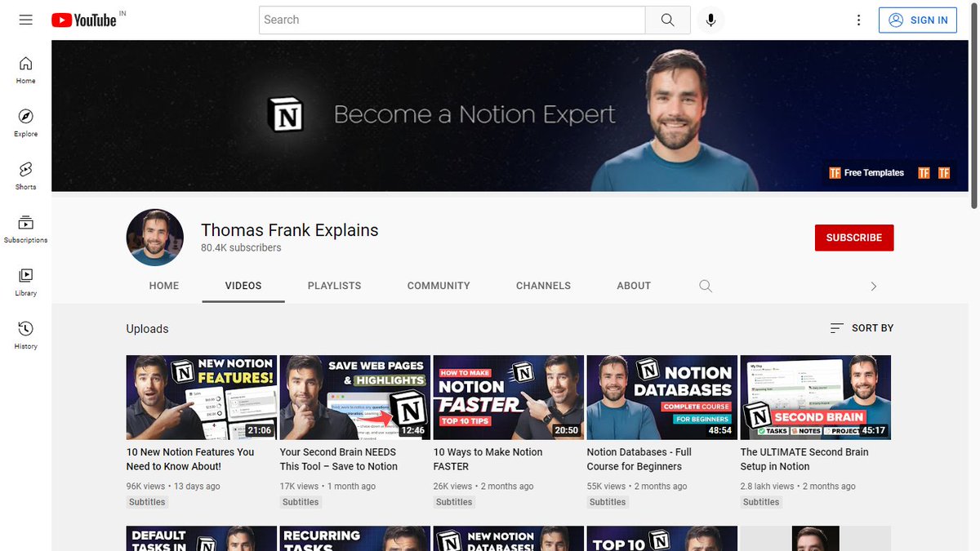Open Shorts in sidebar

click(26, 176)
